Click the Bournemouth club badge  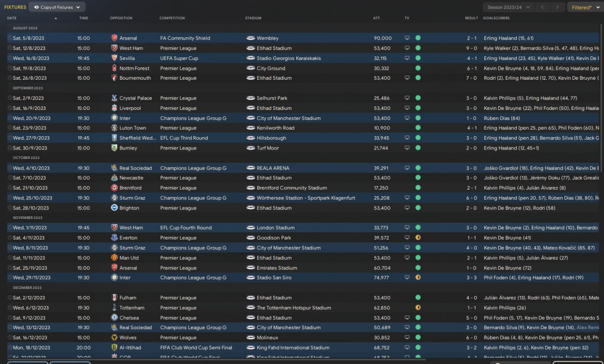click(x=114, y=78)
